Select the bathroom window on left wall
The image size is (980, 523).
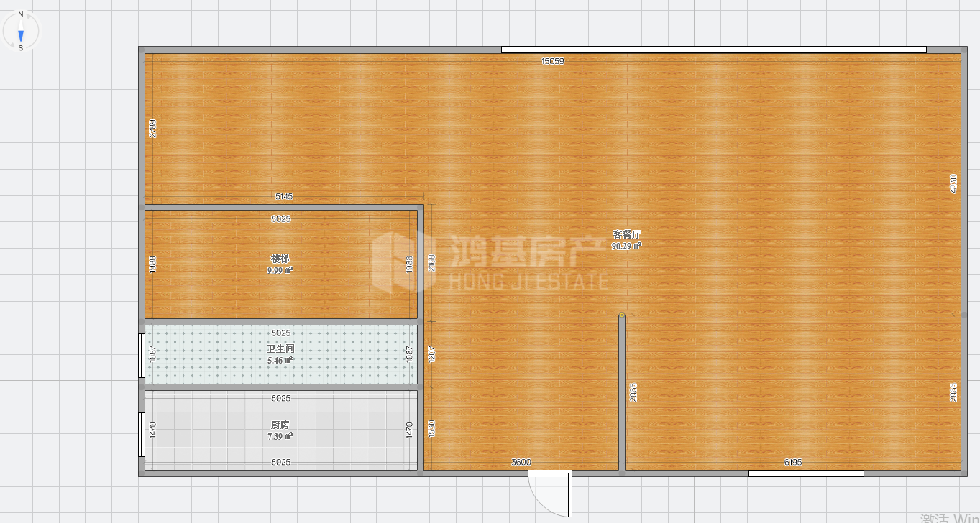click(x=142, y=355)
